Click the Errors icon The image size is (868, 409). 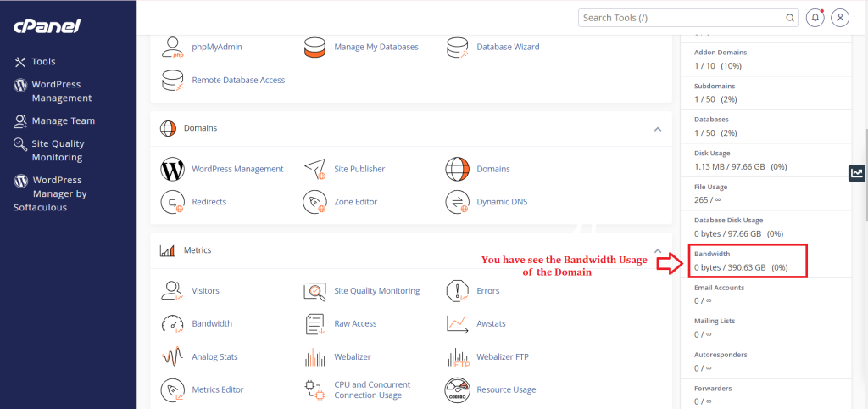coord(458,291)
